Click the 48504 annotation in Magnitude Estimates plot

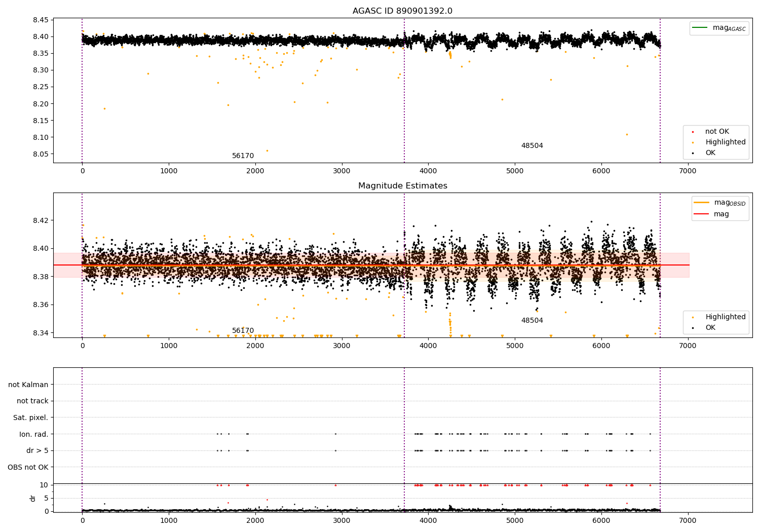[532, 321]
